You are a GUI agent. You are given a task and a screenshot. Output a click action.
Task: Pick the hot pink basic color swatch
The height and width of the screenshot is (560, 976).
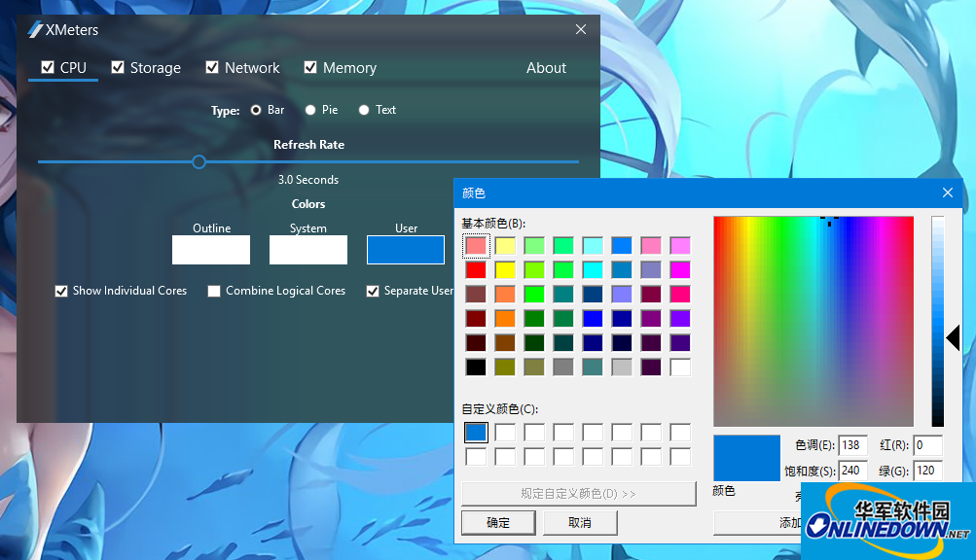tap(680, 295)
